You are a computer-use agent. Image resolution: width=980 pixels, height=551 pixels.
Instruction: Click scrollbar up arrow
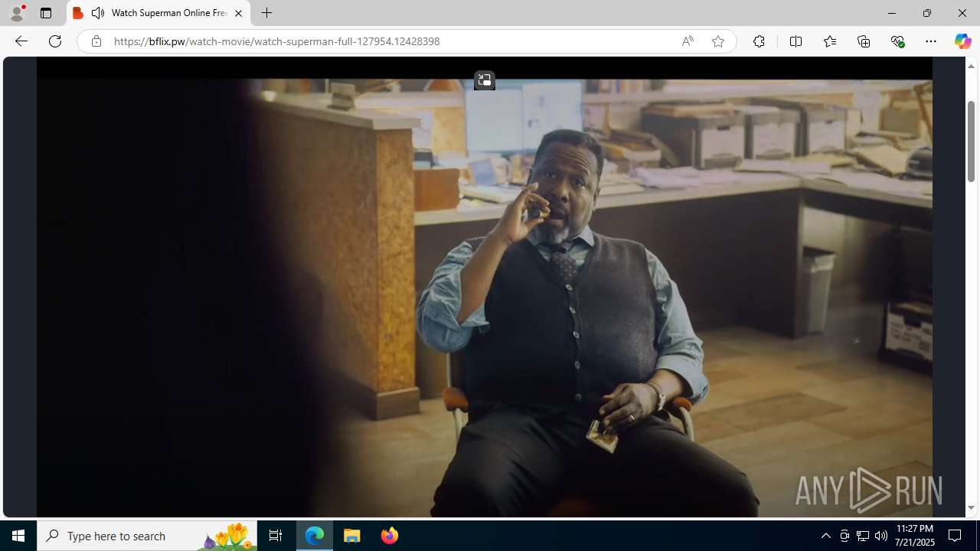click(x=971, y=67)
